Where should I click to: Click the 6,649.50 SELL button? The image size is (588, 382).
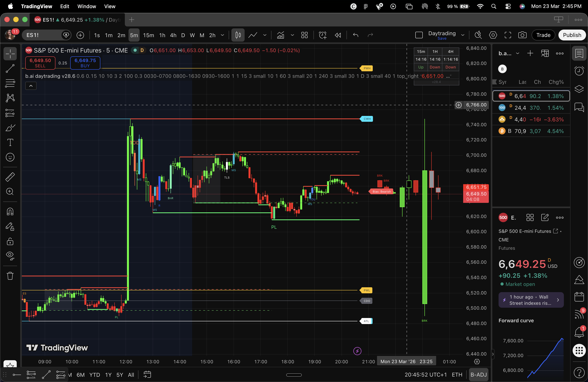[40, 63]
